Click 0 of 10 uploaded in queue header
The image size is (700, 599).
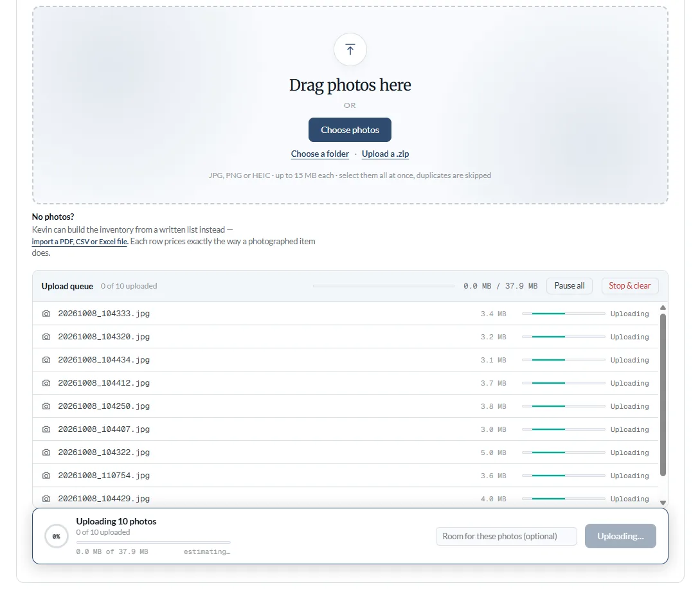[129, 286]
